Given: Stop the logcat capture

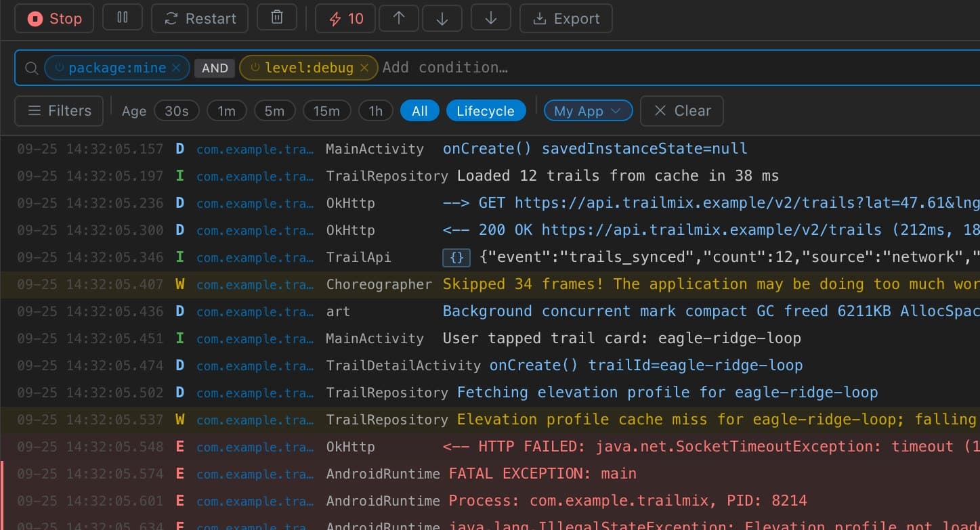Looking at the screenshot, I should 55,19.
